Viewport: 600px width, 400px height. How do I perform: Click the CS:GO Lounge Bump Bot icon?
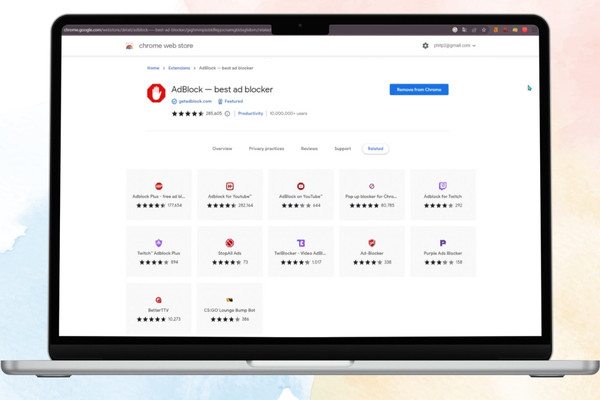point(230,300)
